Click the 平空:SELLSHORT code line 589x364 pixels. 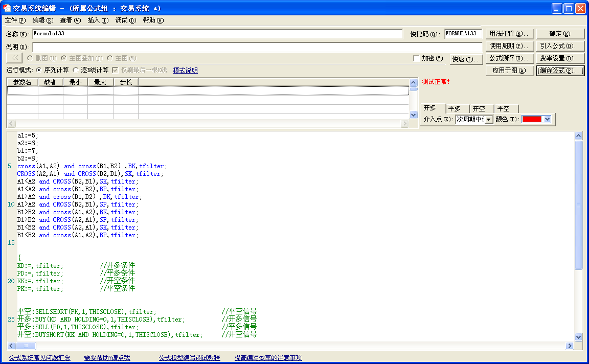click(x=137, y=311)
